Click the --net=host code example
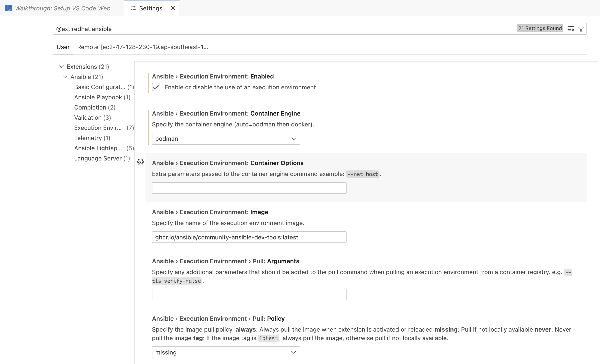 [x=363, y=174]
